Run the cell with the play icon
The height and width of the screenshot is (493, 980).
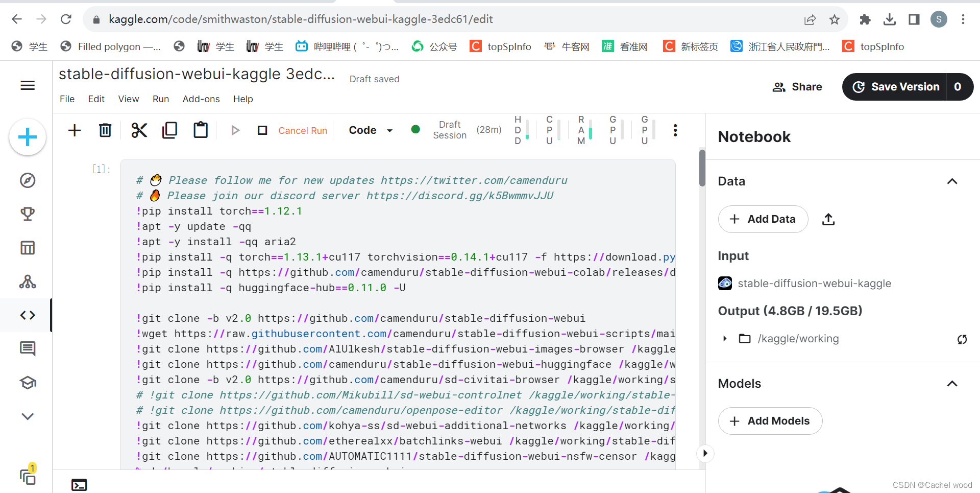pos(235,130)
